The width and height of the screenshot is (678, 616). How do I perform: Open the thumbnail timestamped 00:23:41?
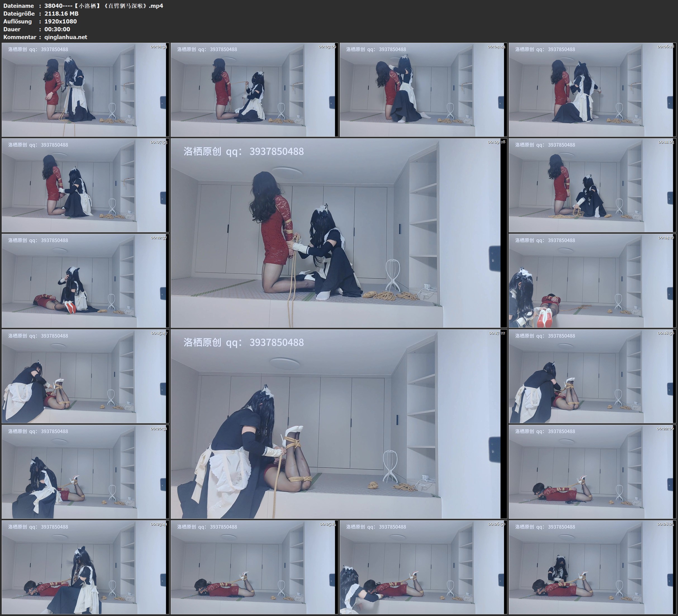[x=85, y=567]
